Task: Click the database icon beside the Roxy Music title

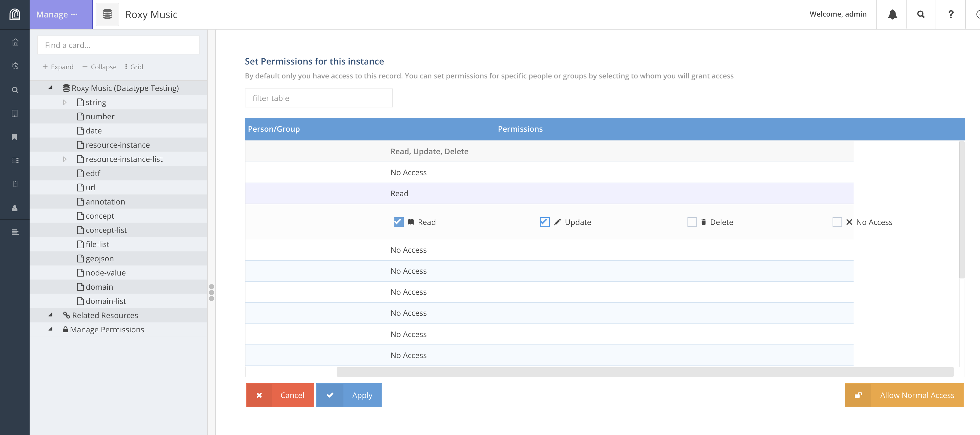Action: coord(108,14)
